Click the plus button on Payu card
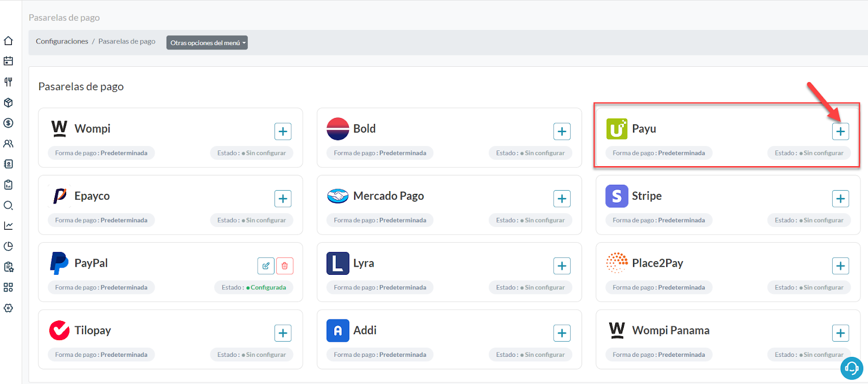Viewport: 868px width, 384px height. [x=840, y=131]
